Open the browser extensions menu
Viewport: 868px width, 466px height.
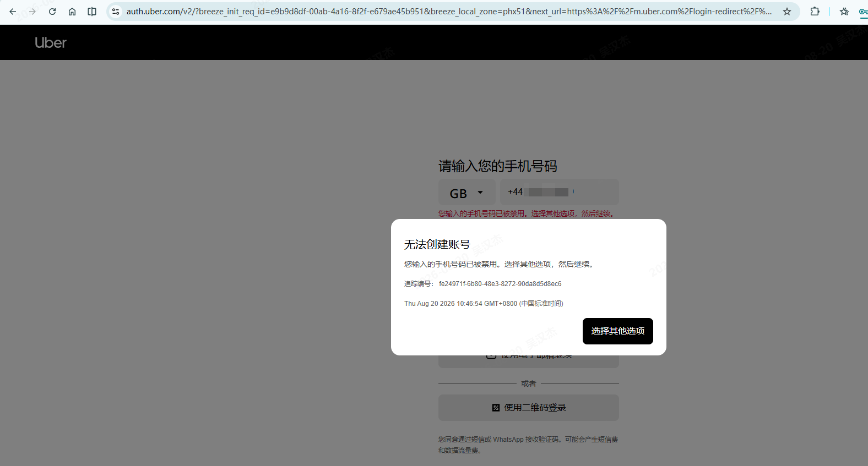pos(815,12)
